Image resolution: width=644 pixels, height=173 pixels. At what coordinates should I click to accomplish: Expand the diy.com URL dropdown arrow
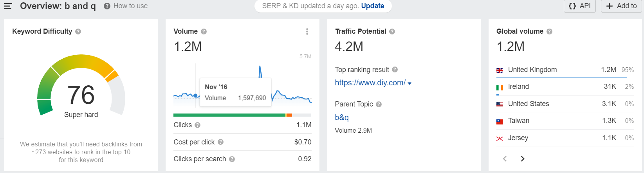coord(409,83)
